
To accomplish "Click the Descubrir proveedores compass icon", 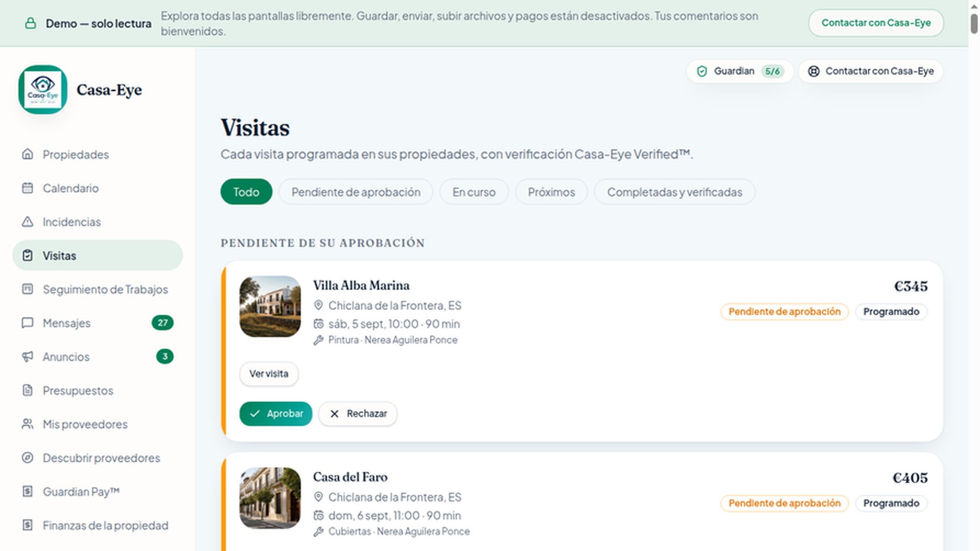I will point(28,458).
